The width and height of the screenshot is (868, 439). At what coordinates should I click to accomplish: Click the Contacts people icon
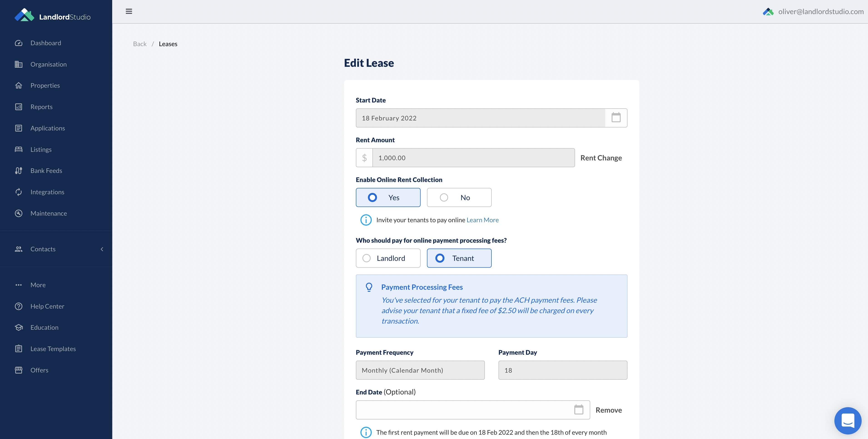click(19, 249)
